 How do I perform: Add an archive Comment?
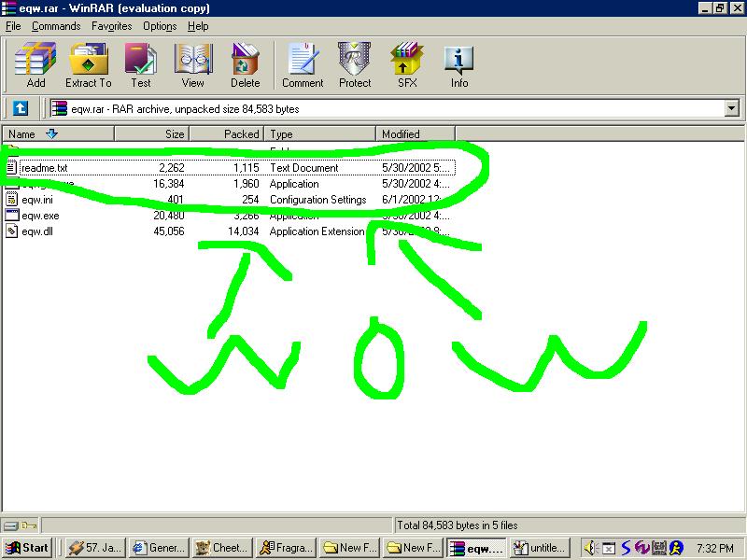303,64
